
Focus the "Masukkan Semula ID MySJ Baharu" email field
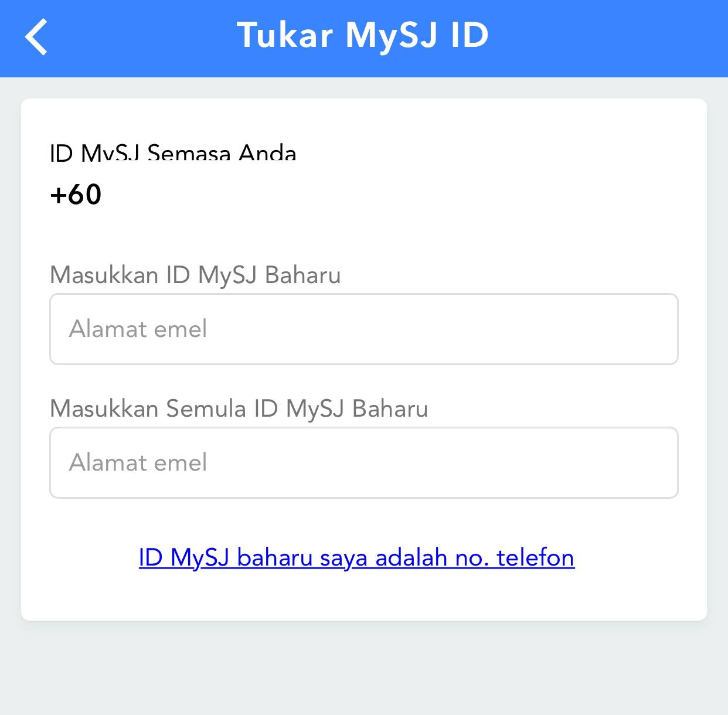363,462
